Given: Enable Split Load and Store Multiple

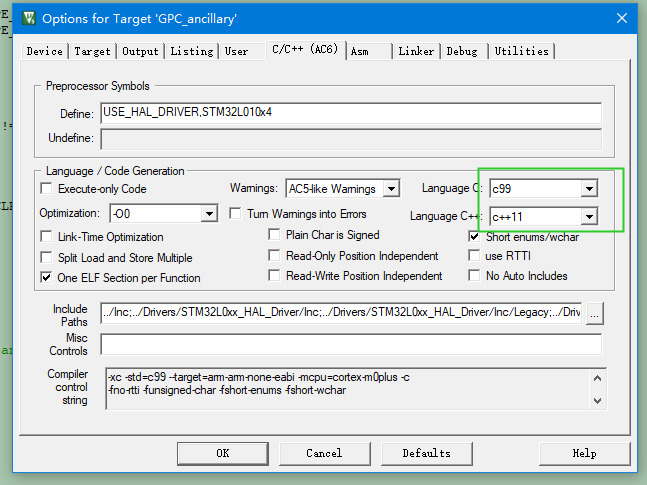Looking at the screenshot, I should pos(47,258).
